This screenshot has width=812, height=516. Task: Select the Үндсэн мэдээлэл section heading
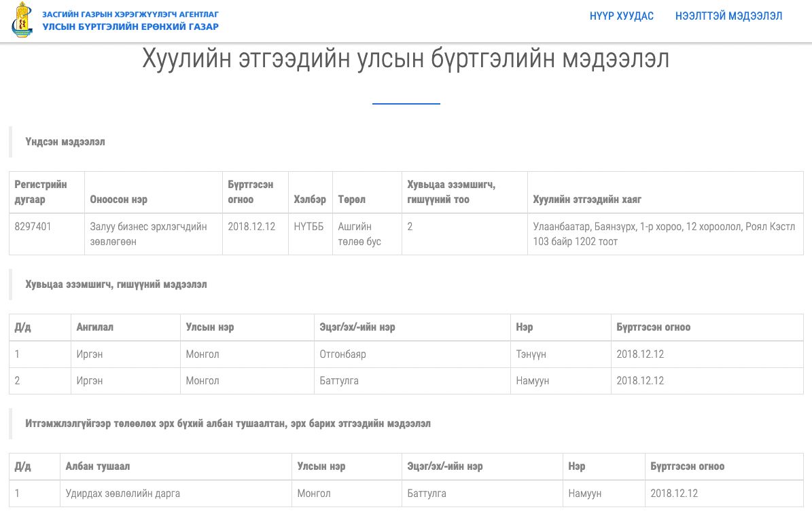coord(65,142)
